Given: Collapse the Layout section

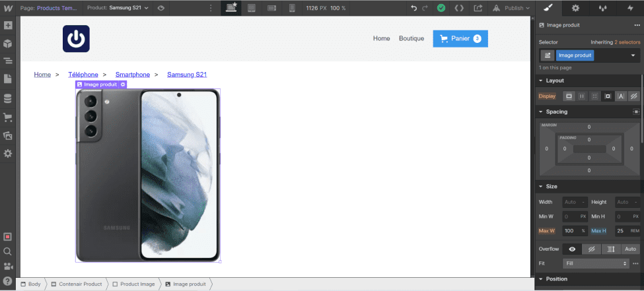Looking at the screenshot, I should pos(554,81).
